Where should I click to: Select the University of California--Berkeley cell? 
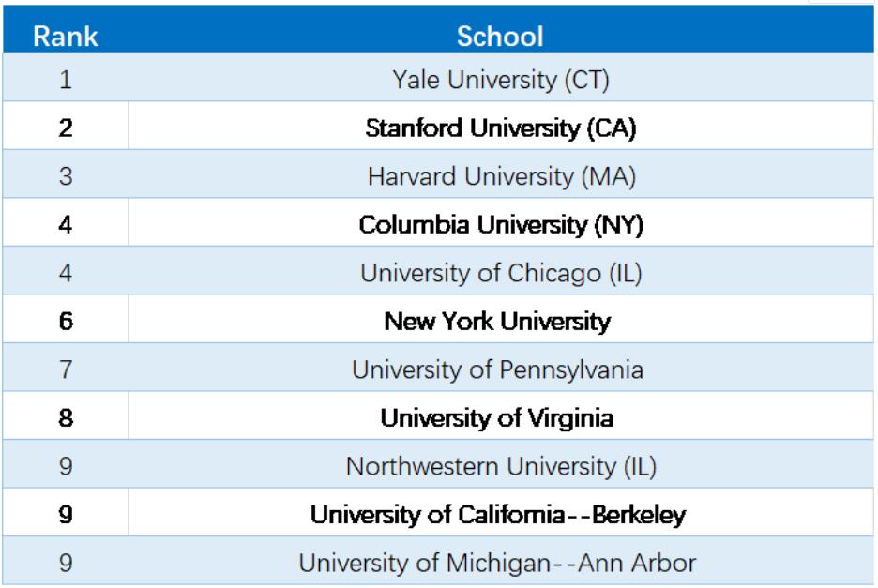point(501,512)
